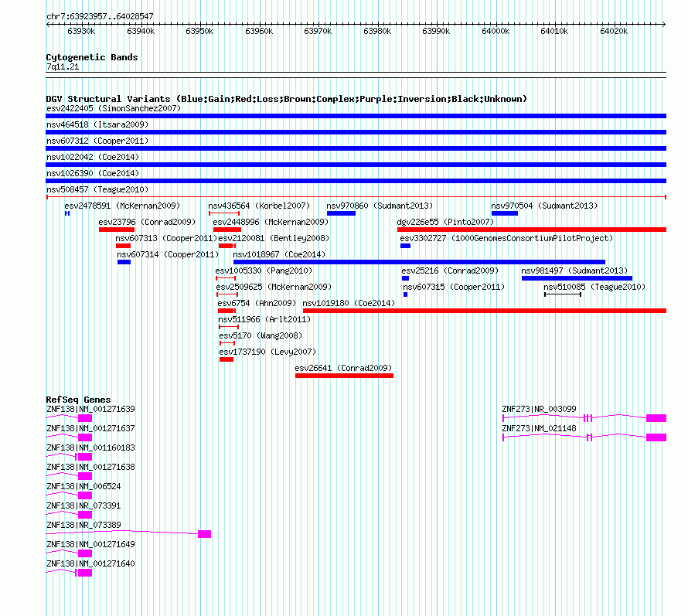Open ZNF138|NR_073391 transcript label
This screenshot has width=688, height=616.
point(83,505)
